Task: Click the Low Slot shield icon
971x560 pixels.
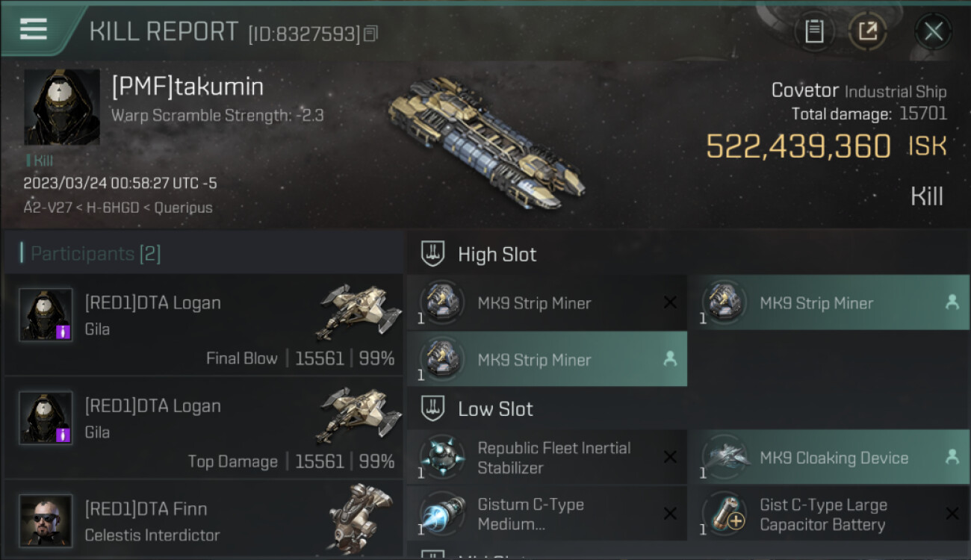Action: tap(433, 408)
